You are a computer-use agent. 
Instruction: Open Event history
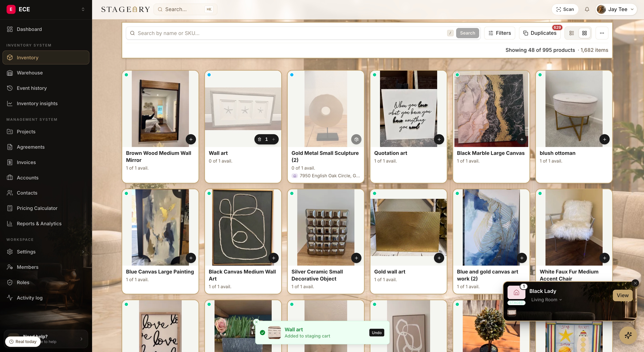[46, 88]
